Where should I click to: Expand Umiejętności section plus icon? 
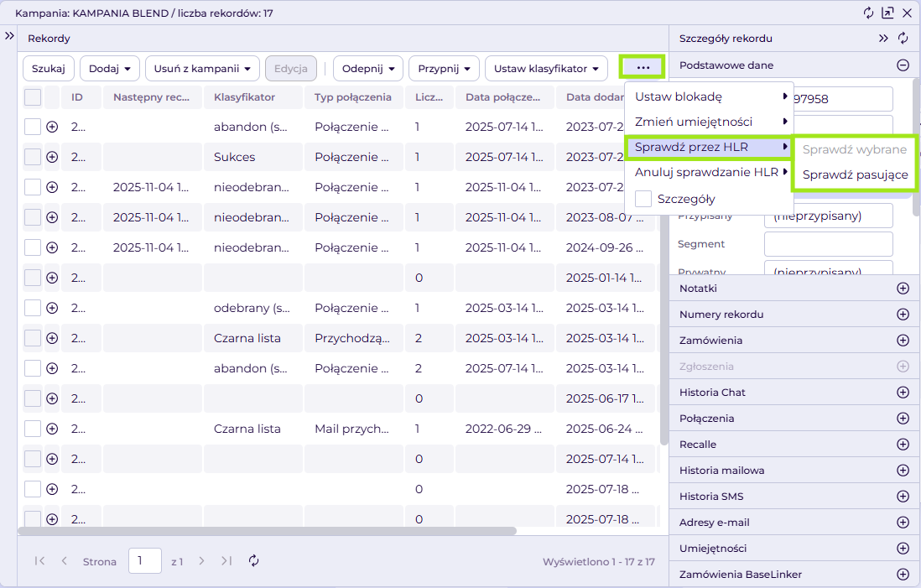pyautogui.click(x=903, y=548)
